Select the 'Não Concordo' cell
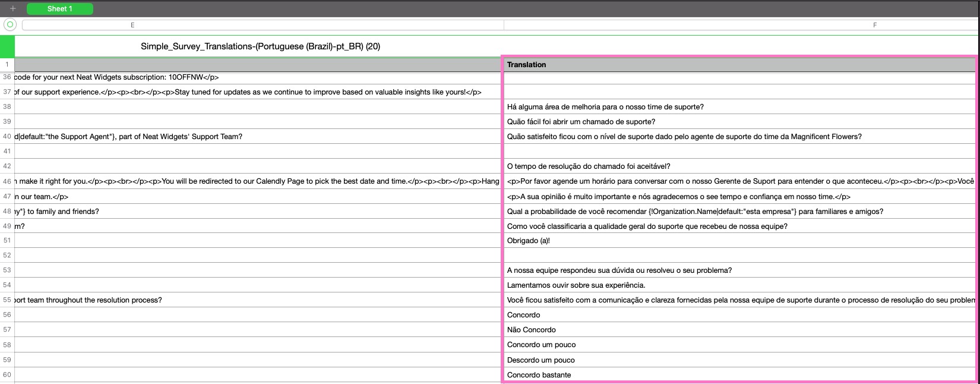Screen dimensions: 980x384 click(x=739, y=330)
